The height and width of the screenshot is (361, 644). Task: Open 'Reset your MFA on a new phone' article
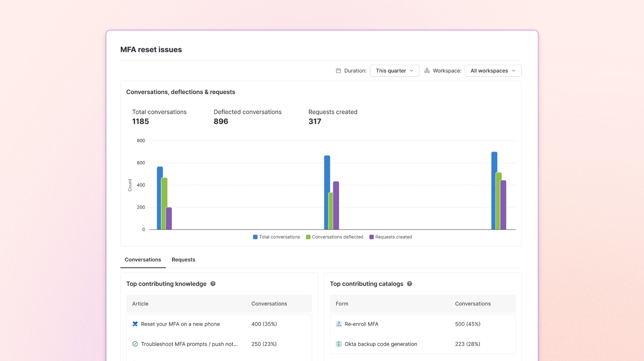coord(180,324)
